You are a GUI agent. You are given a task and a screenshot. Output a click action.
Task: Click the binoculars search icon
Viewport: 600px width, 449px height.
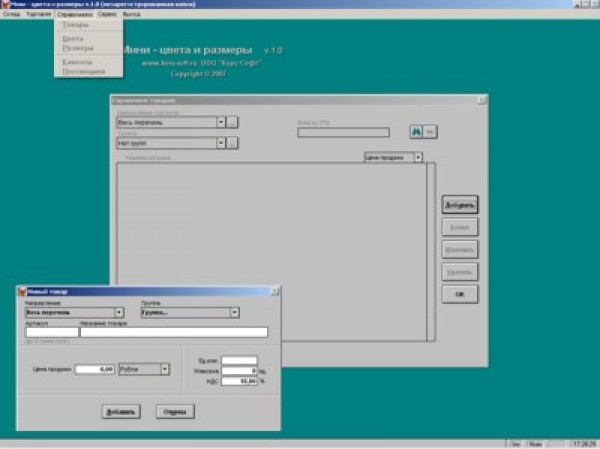click(x=415, y=131)
